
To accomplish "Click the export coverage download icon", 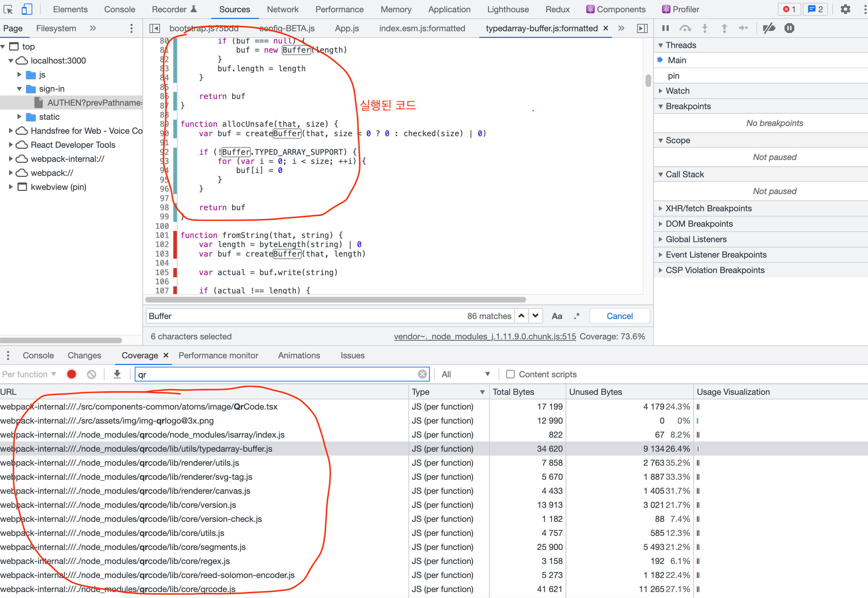I will [117, 374].
